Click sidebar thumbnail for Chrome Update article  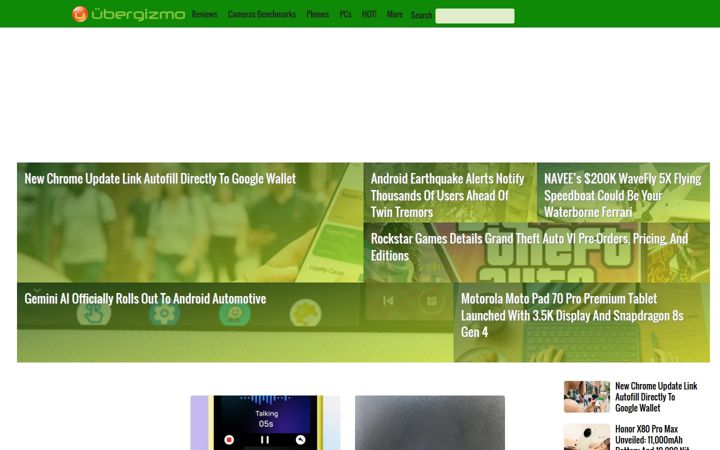(587, 397)
